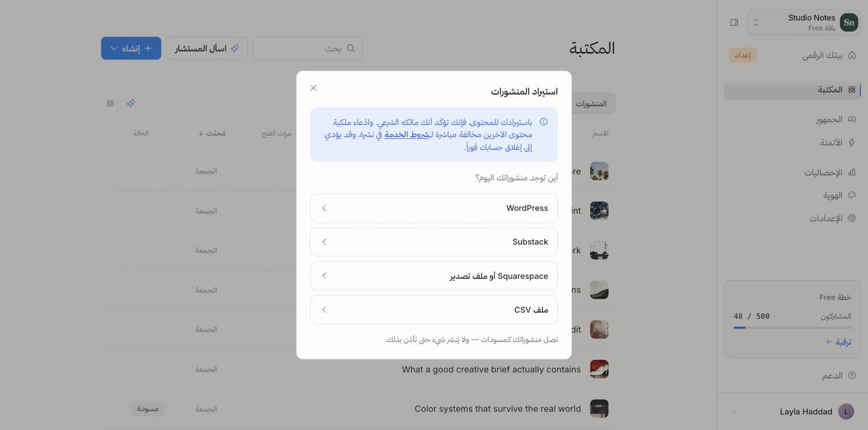Click the WordPress row chevron arrow
The width and height of the screenshot is (868, 430).
[324, 208]
